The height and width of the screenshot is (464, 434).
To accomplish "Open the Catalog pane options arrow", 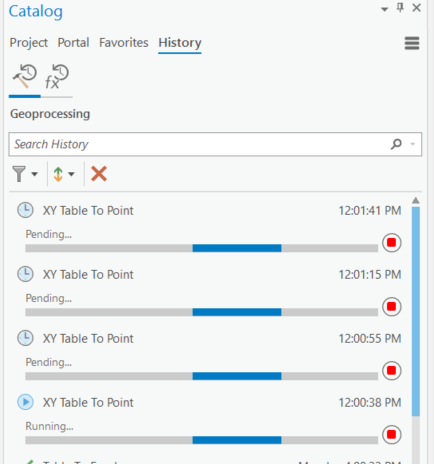I will click(385, 9).
